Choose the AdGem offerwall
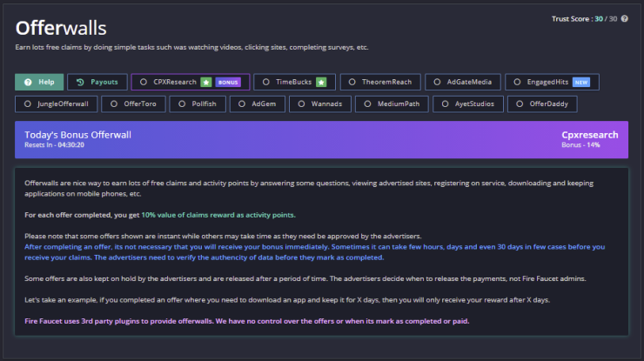 (x=258, y=104)
